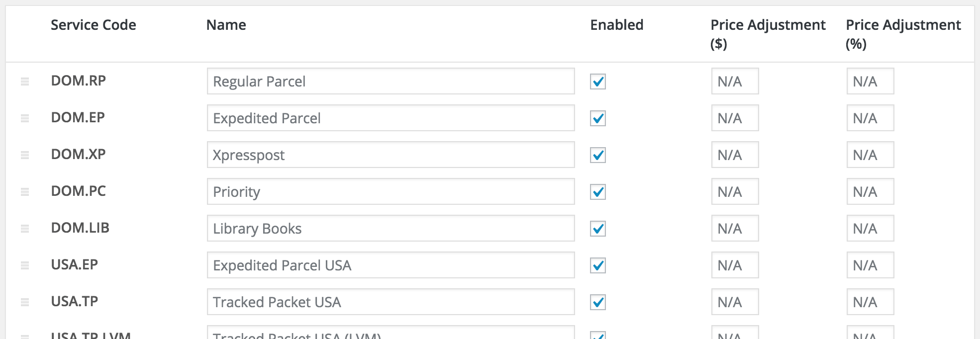Click the reorder handle beside DOM.PC
Screen dimensions: 980x339
(x=25, y=192)
